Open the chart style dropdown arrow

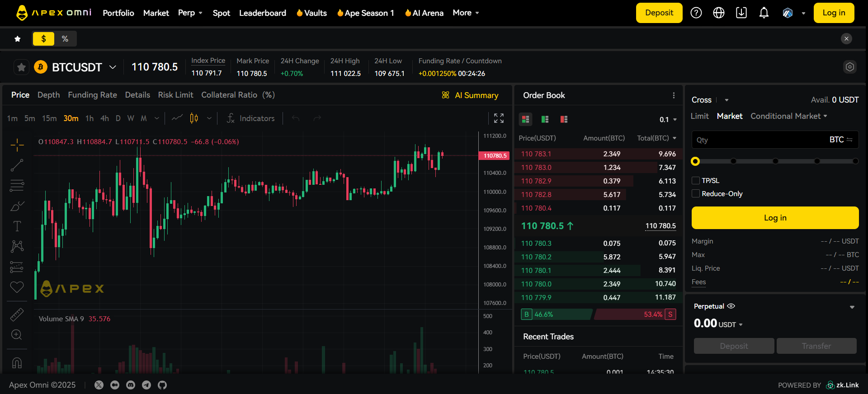click(x=209, y=118)
